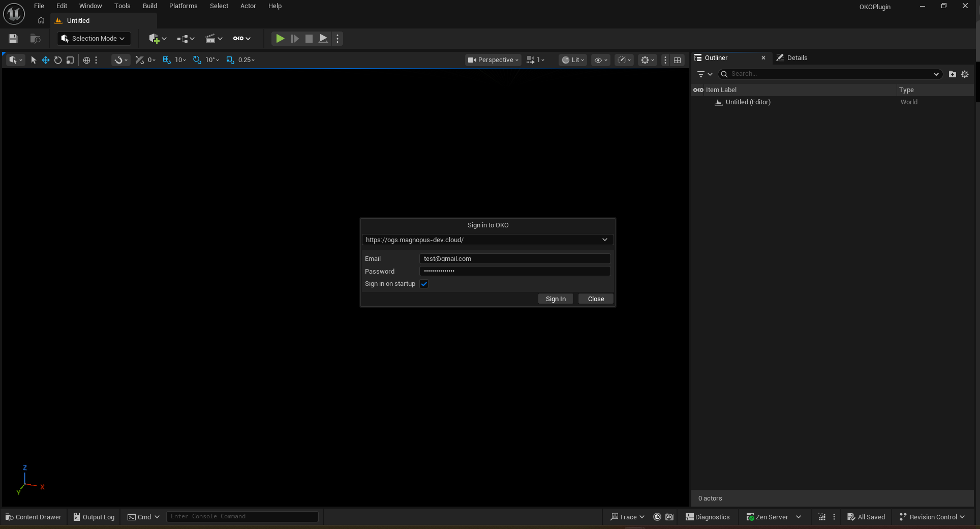The image size is (980, 529).
Task: Uncheck the Sign in on startup checkbox
Action: point(424,284)
